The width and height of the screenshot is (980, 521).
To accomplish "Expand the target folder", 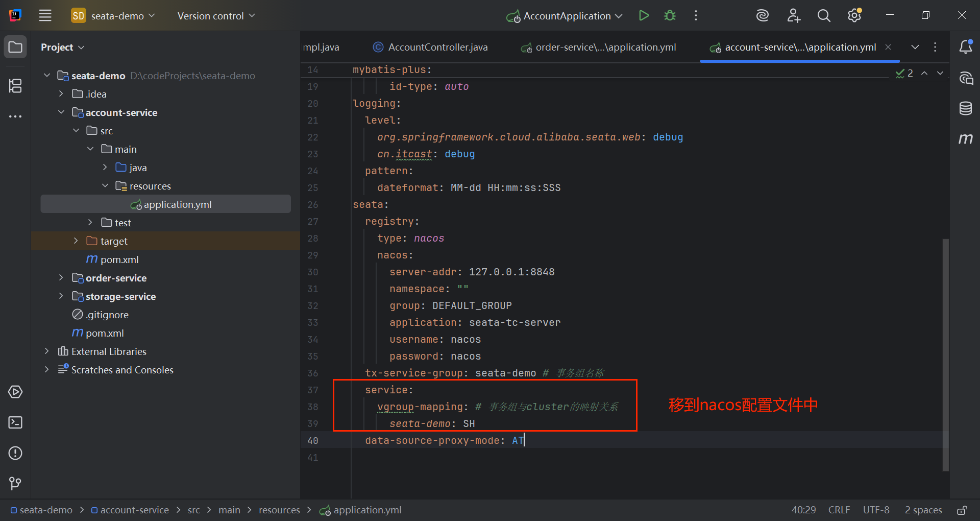I will [x=76, y=241].
